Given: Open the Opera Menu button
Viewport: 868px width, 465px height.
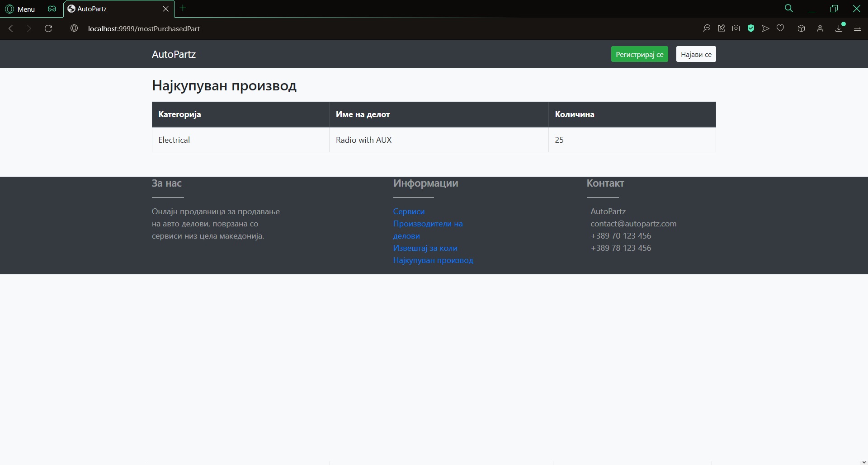Looking at the screenshot, I should pos(20,9).
